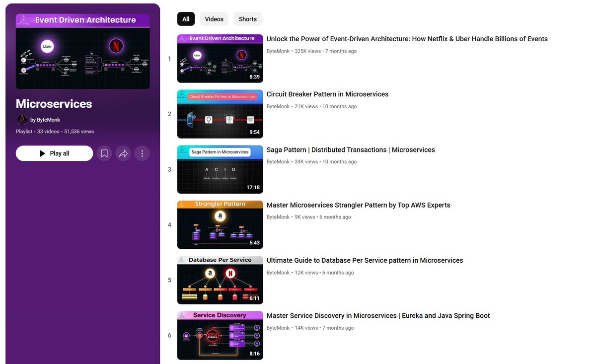596x364 pixels.
Task: Click the ByteMonk channel avatar
Action: [x=22, y=120]
